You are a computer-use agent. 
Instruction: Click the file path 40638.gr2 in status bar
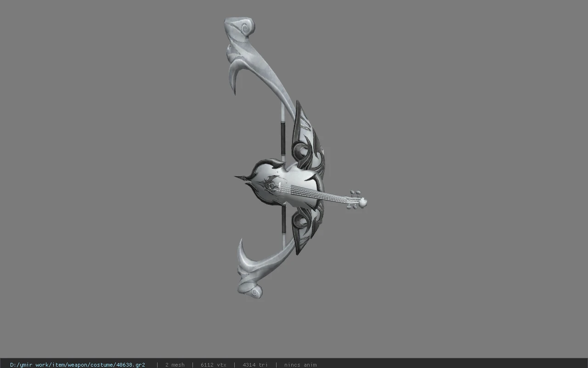pos(78,365)
